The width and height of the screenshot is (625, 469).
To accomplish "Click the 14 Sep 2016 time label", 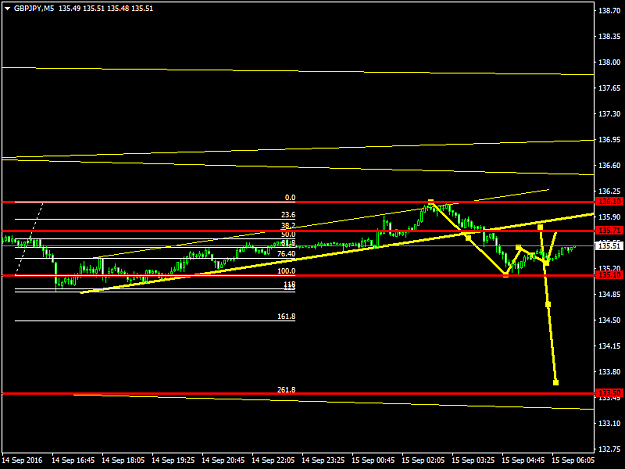I will (x=22, y=460).
